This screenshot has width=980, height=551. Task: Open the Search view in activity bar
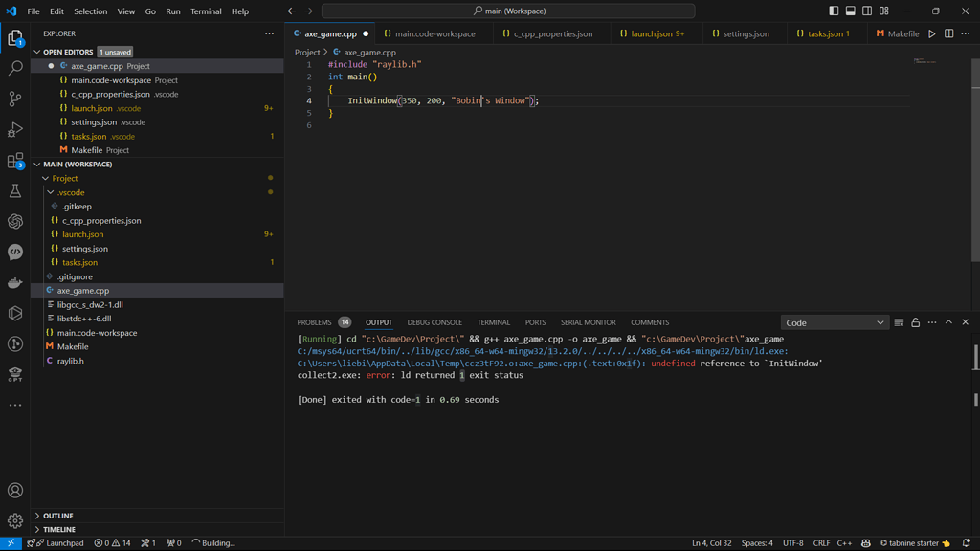pos(15,68)
